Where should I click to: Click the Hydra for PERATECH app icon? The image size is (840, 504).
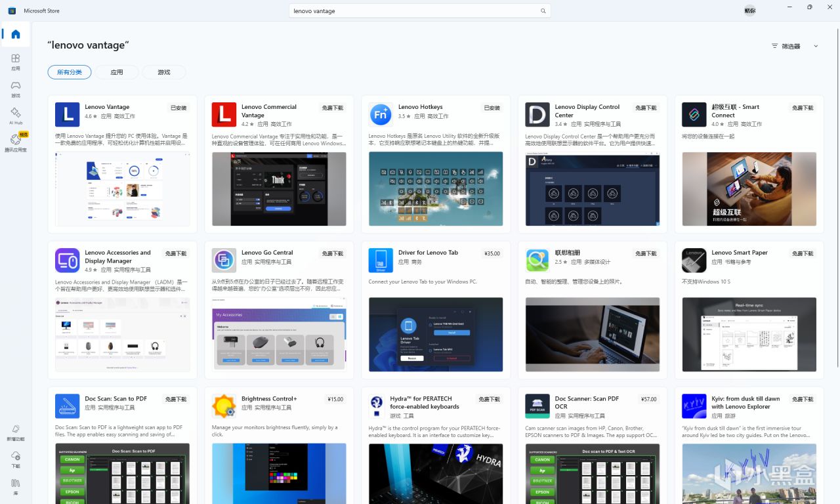click(x=376, y=406)
